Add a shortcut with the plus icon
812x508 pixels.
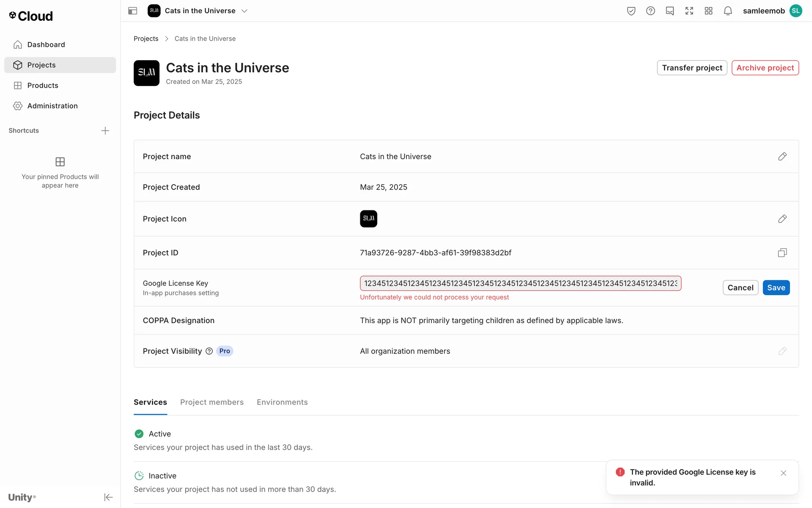coord(105,131)
